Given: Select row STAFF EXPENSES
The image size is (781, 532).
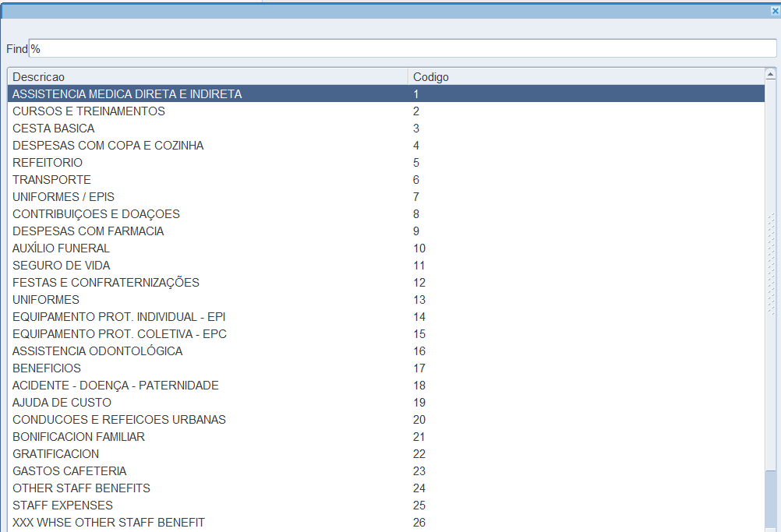Looking at the screenshot, I should pyautogui.click(x=386, y=506).
